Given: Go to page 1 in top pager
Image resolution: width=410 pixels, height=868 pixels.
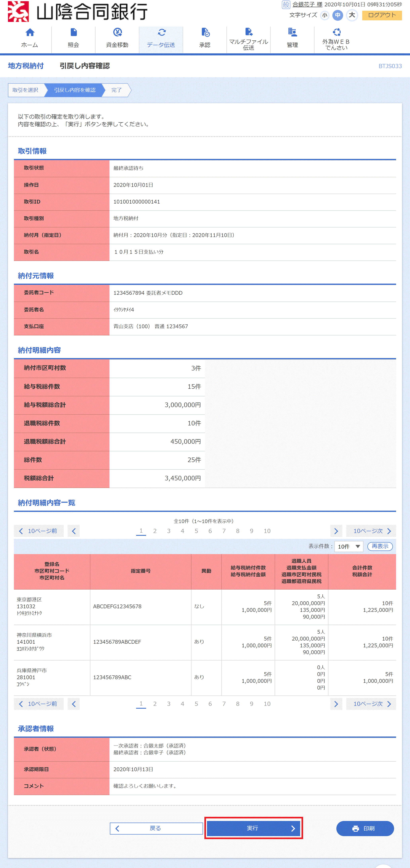Looking at the screenshot, I should point(141,531).
